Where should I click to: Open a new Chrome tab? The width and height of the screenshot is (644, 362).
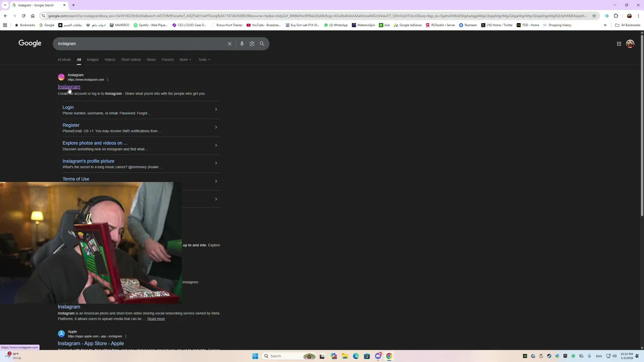click(73, 5)
